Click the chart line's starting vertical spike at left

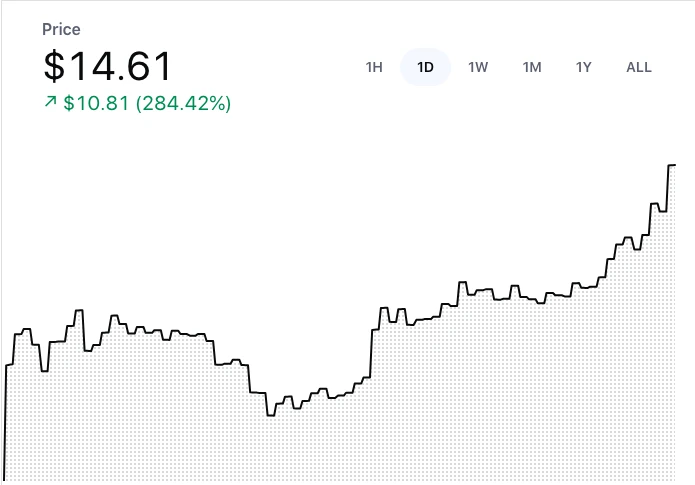pos(6,420)
